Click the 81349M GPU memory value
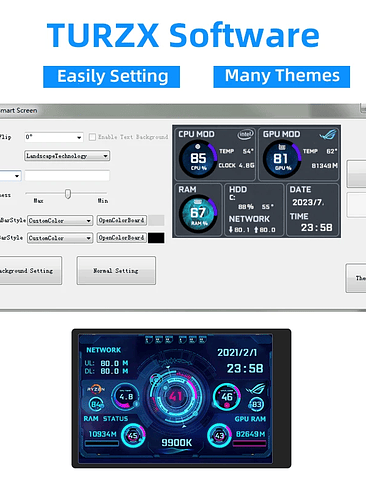The image size is (366, 488). [324, 165]
